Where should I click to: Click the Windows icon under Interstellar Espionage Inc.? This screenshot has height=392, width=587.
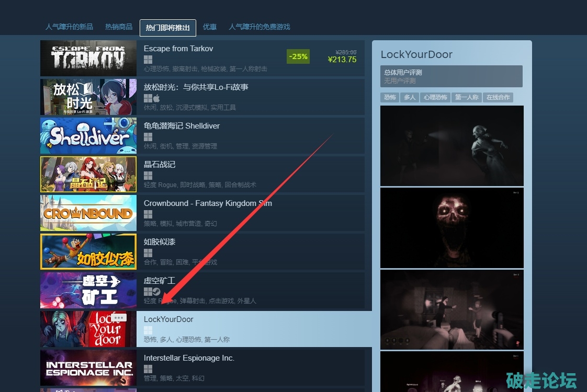point(148,369)
